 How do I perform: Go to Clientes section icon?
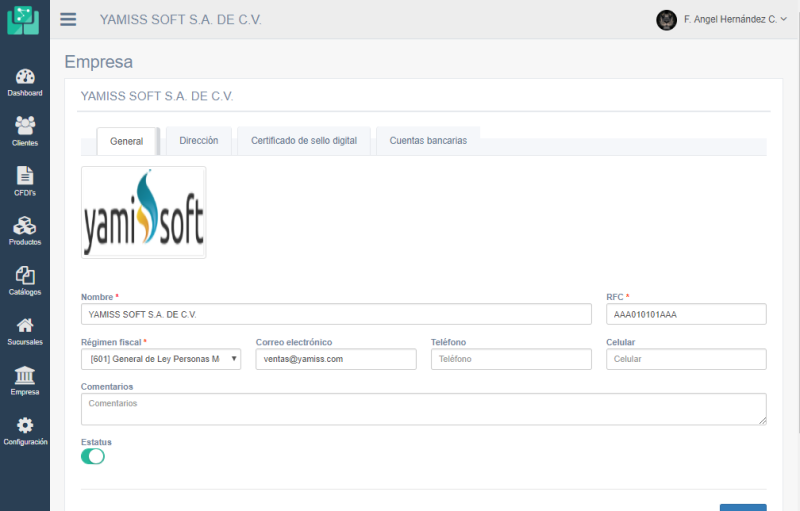tap(25, 127)
